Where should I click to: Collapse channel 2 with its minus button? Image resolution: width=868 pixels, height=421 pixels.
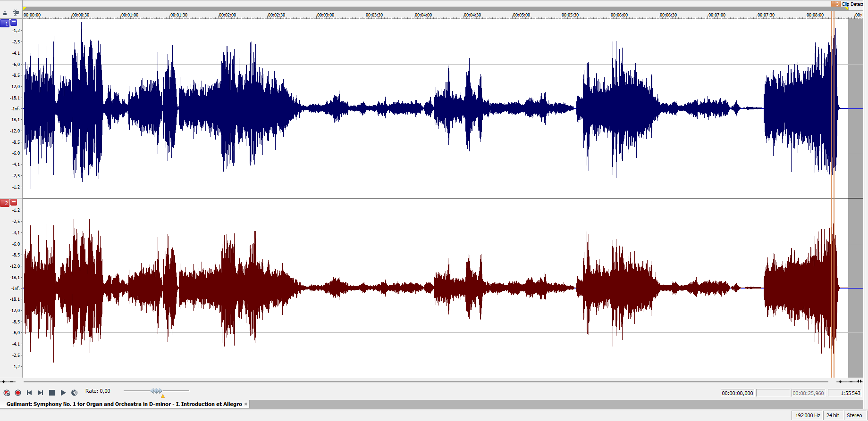[14, 202]
